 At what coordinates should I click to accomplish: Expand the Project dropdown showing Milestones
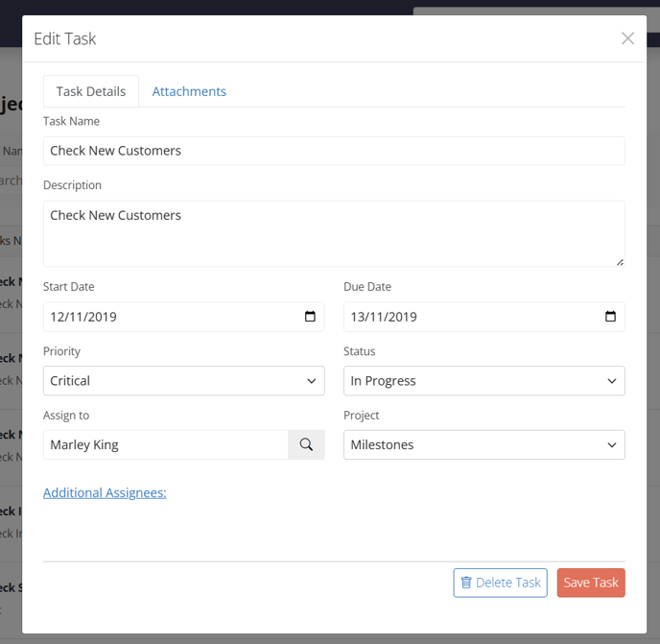[483, 444]
